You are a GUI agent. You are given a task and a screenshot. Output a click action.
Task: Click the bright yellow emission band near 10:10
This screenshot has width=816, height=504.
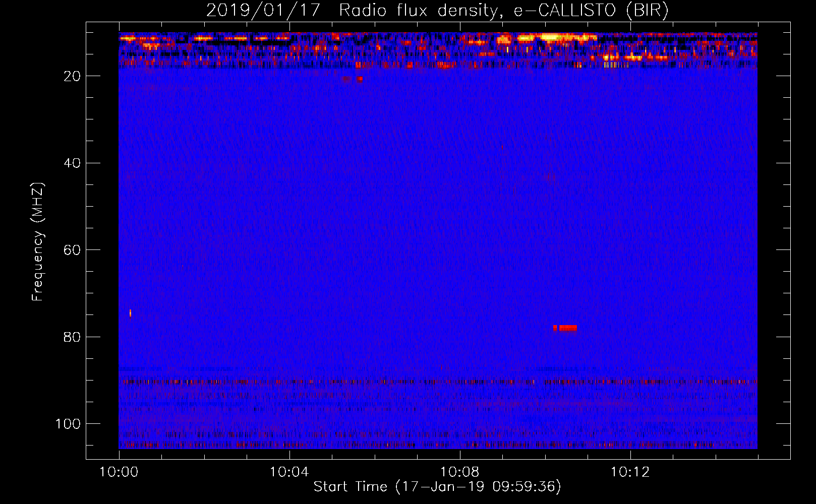tap(557, 37)
